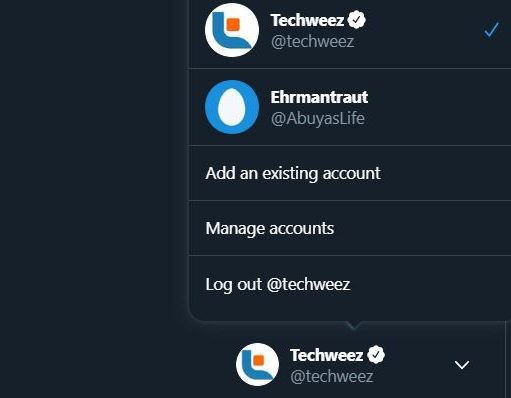
Task: Click the @techweez handle in the bottom switcher
Action: [332, 377]
